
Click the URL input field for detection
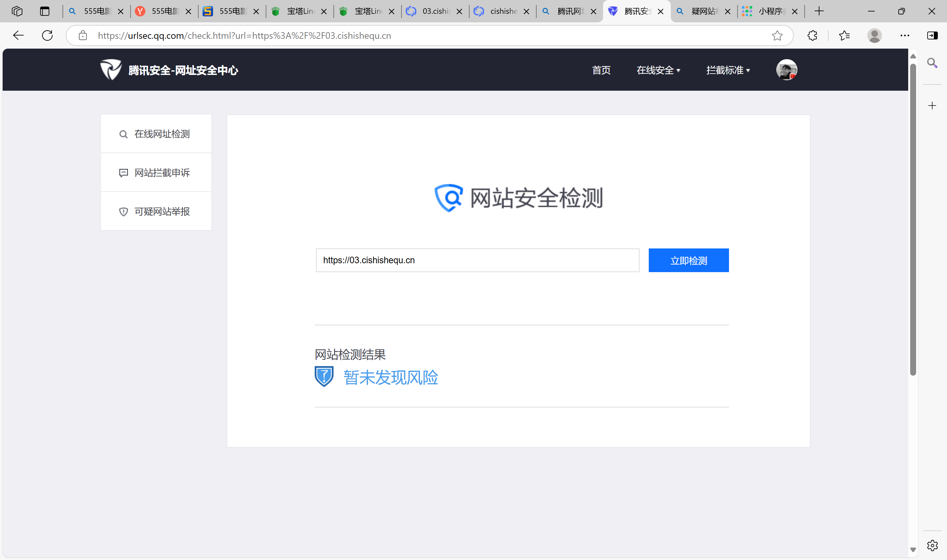click(477, 260)
